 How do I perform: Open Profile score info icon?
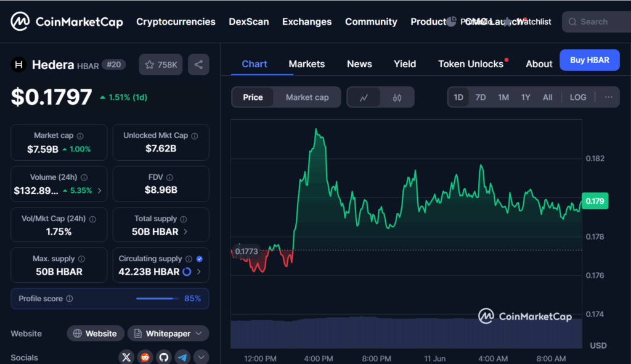tap(70, 299)
